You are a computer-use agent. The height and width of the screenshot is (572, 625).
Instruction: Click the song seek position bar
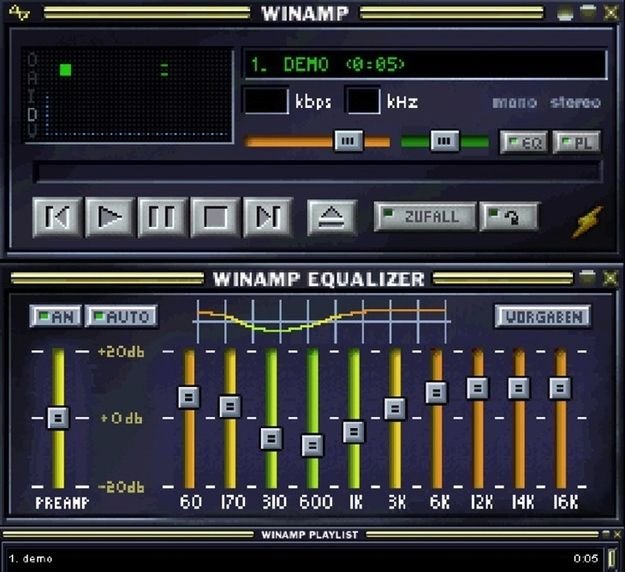tap(317, 172)
